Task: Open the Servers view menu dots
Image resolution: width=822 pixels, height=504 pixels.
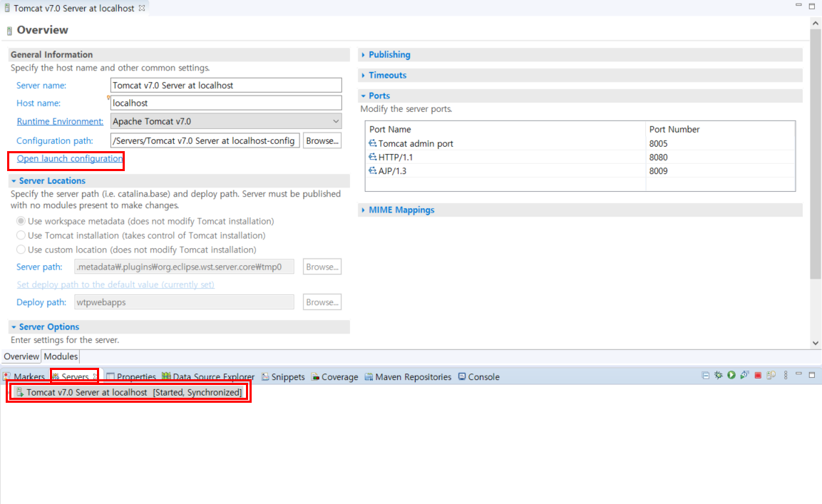Action: pos(786,376)
